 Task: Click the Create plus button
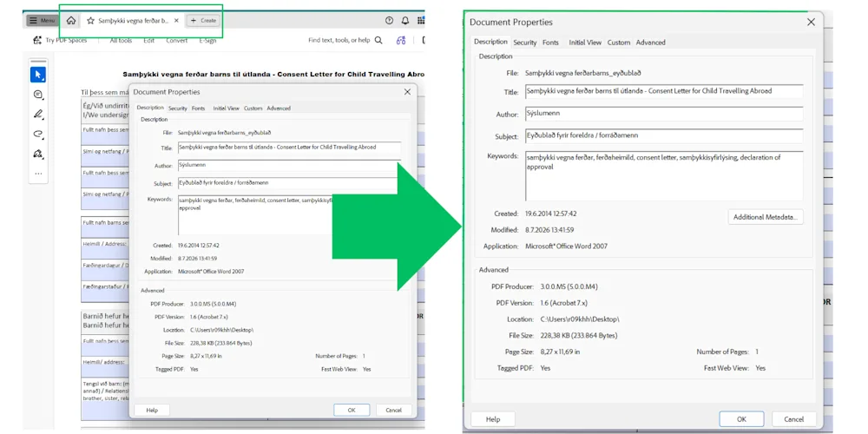coord(203,21)
